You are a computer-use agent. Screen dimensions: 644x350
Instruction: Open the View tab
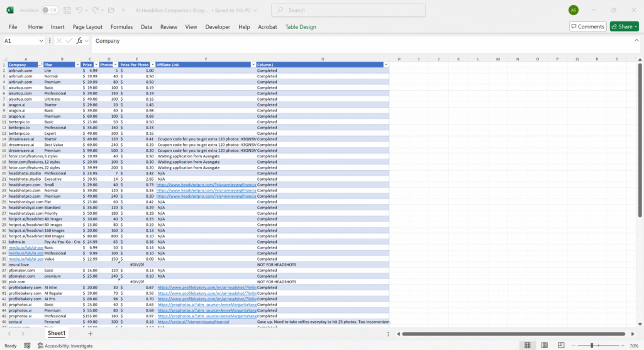pos(191,26)
